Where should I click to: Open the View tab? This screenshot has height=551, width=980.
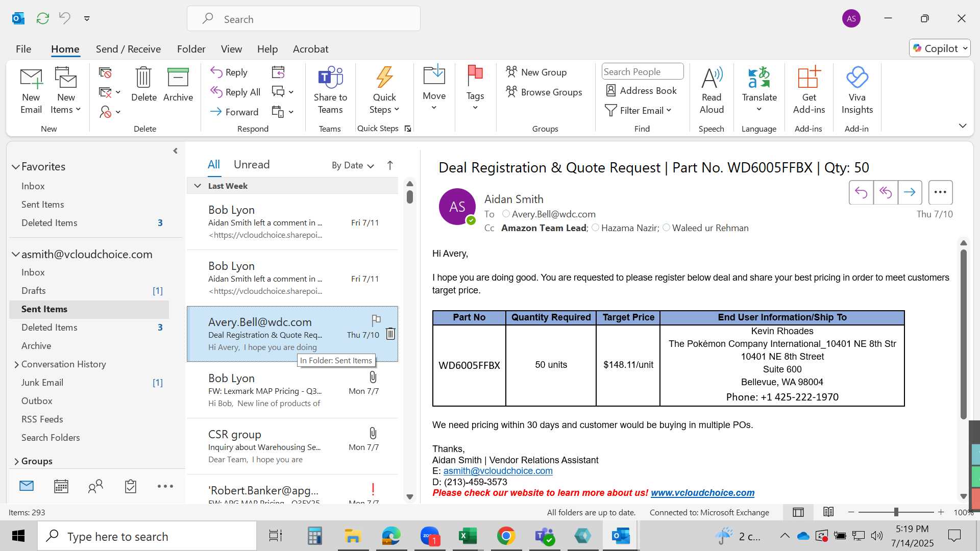231,49
